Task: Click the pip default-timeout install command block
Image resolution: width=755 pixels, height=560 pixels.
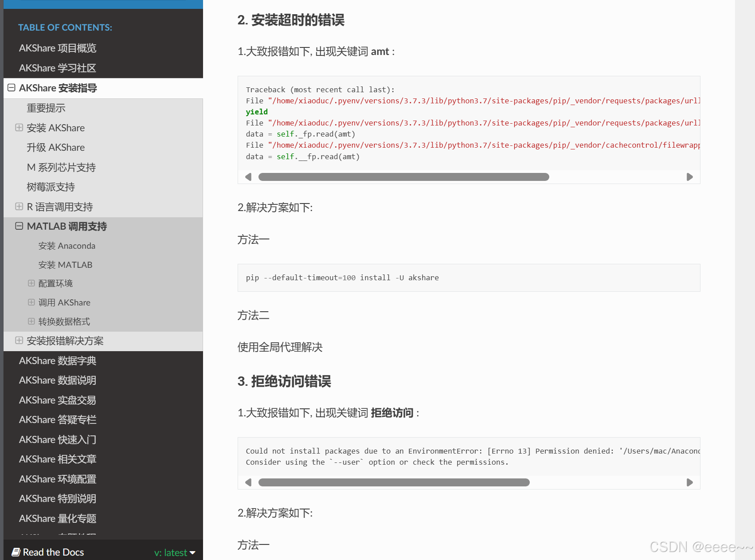Action: click(469, 278)
